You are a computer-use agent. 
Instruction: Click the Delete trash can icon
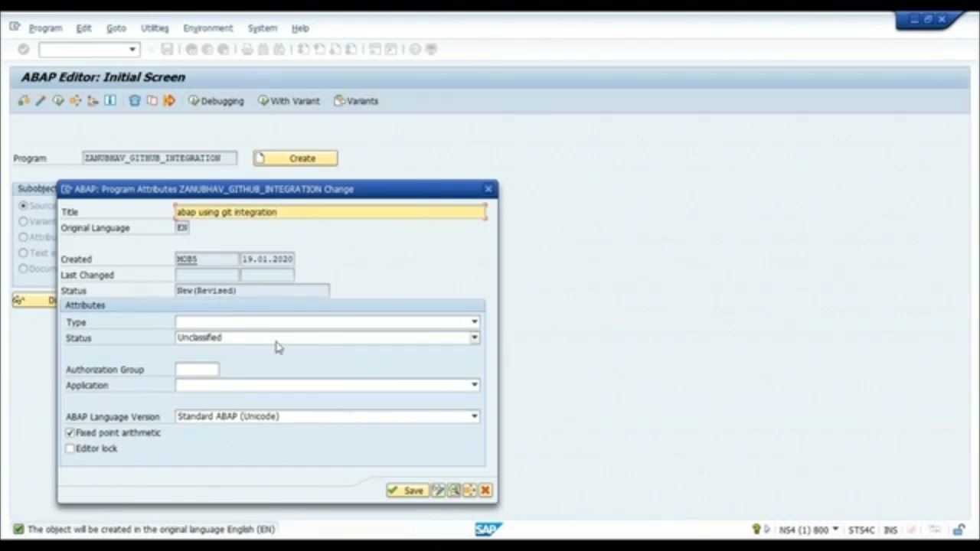pyautogui.click(x=135, y=100)
